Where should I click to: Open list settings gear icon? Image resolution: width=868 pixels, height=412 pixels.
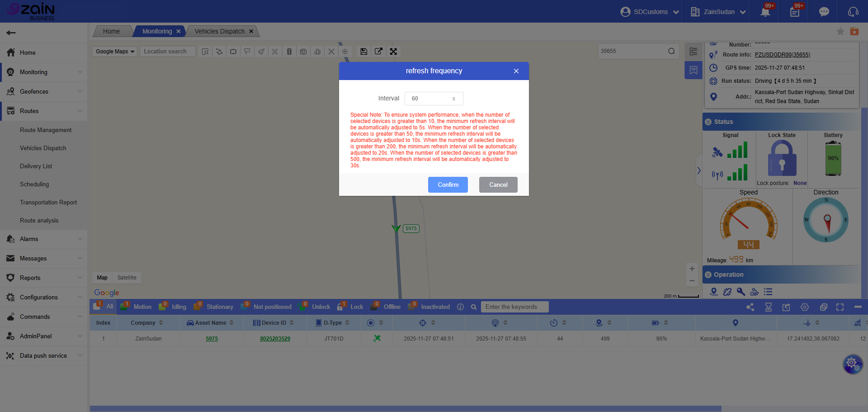point(805,307)
